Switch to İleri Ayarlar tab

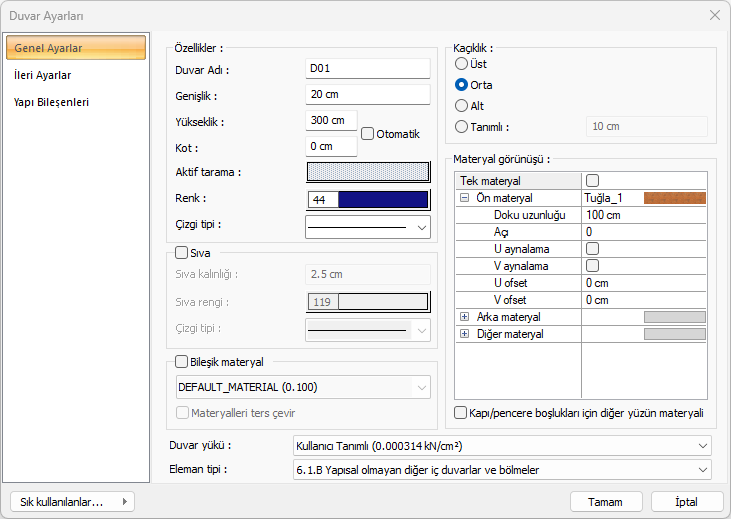point(42,75)
